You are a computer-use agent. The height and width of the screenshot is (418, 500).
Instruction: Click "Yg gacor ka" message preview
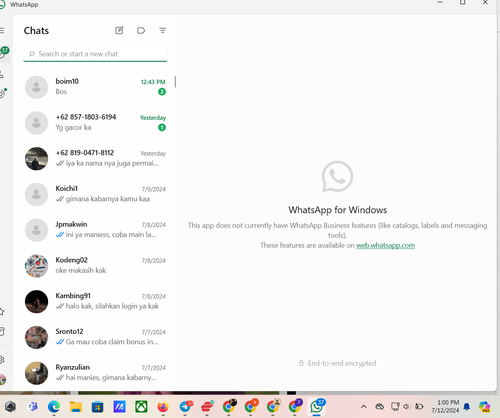[73, 128]
